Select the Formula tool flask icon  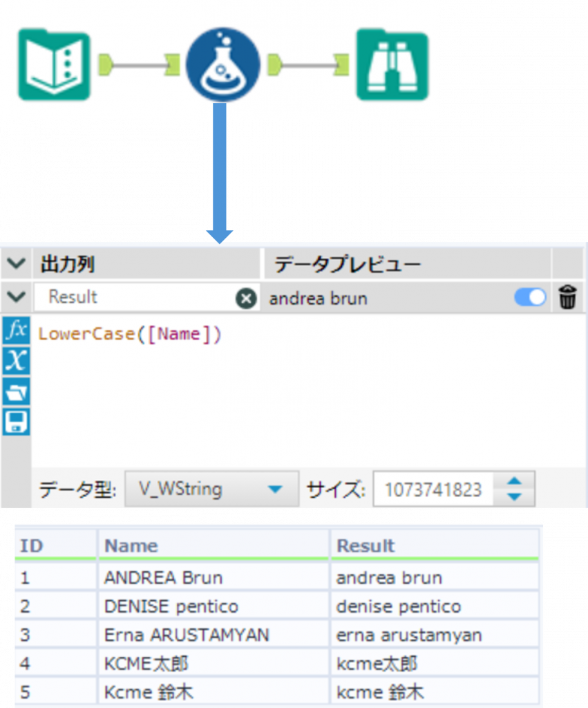[x=222, y=65]
